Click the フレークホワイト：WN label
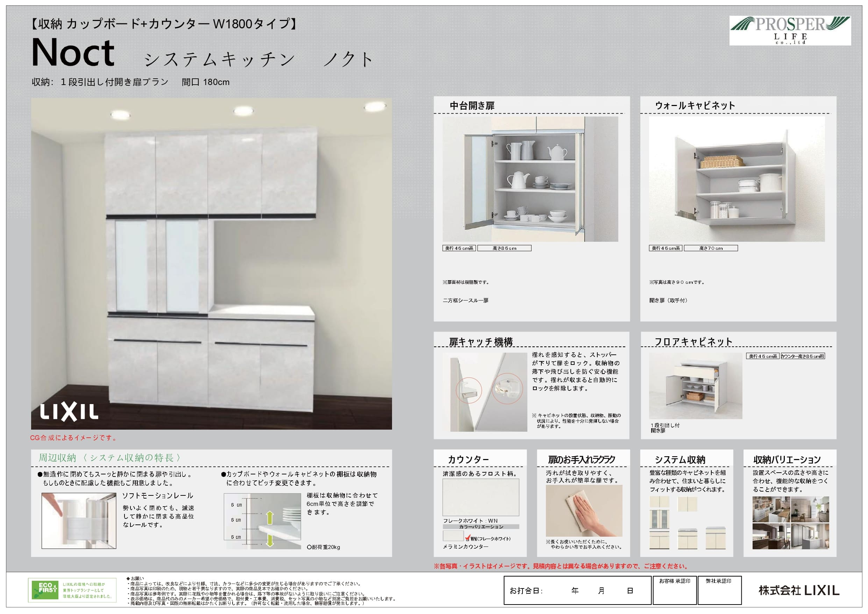Screen dimensions: 868x614 [470, 521]
